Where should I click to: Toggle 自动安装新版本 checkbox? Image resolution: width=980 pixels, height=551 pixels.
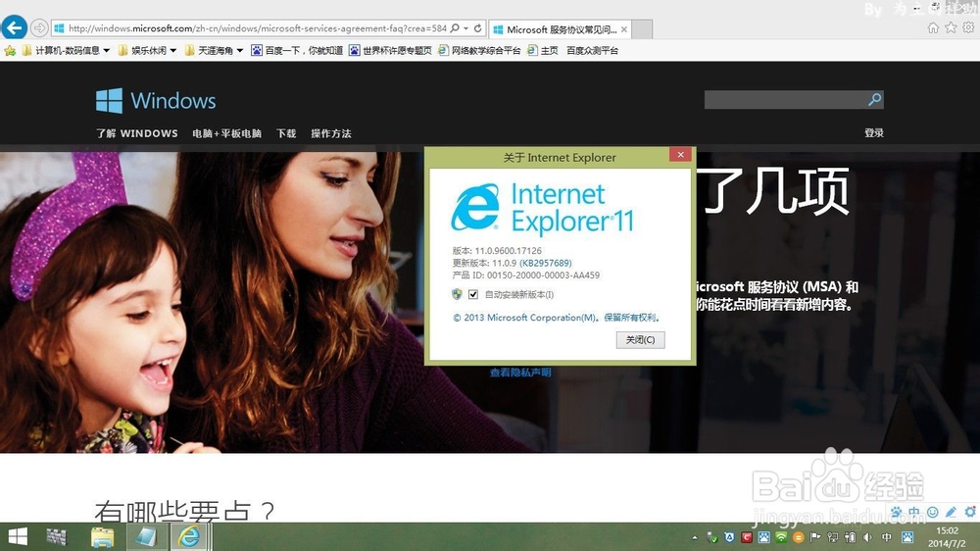473,294
